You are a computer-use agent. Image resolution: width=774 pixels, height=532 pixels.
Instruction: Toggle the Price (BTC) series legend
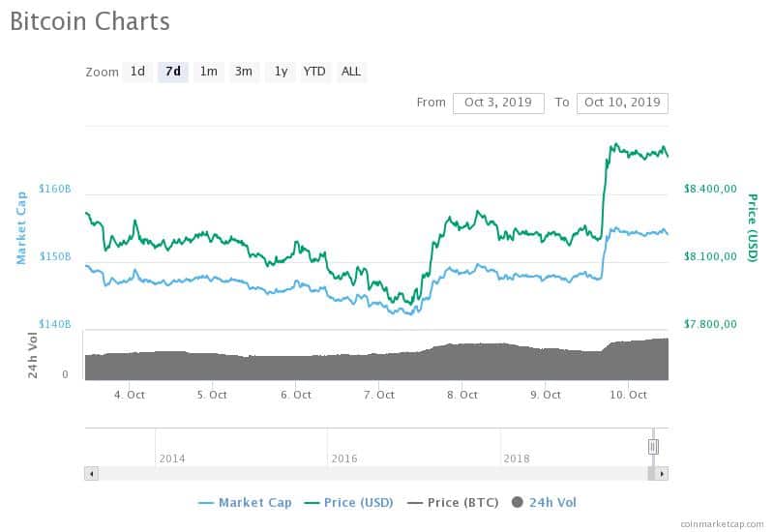click(453, 503)
